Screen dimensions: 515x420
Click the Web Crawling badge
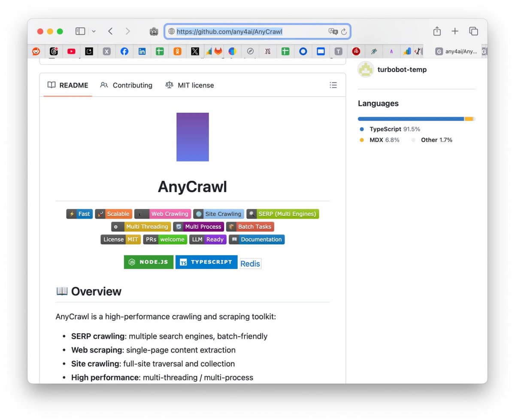point(163,214)
